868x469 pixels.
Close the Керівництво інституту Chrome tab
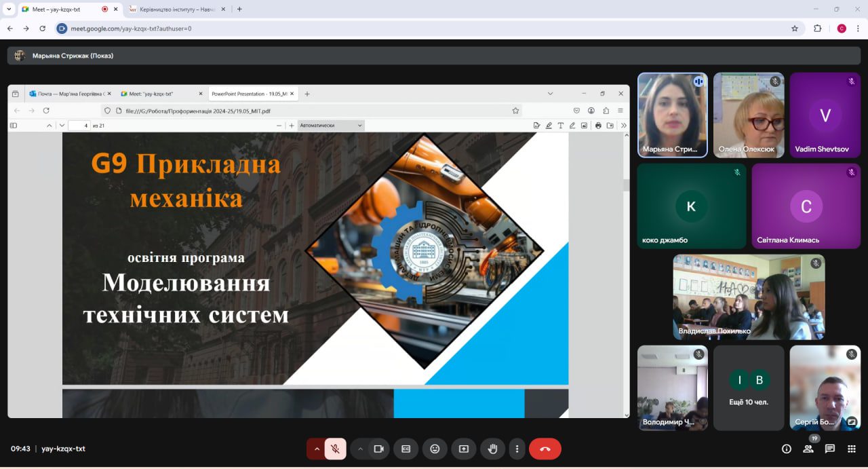click(x=224, y=10)
